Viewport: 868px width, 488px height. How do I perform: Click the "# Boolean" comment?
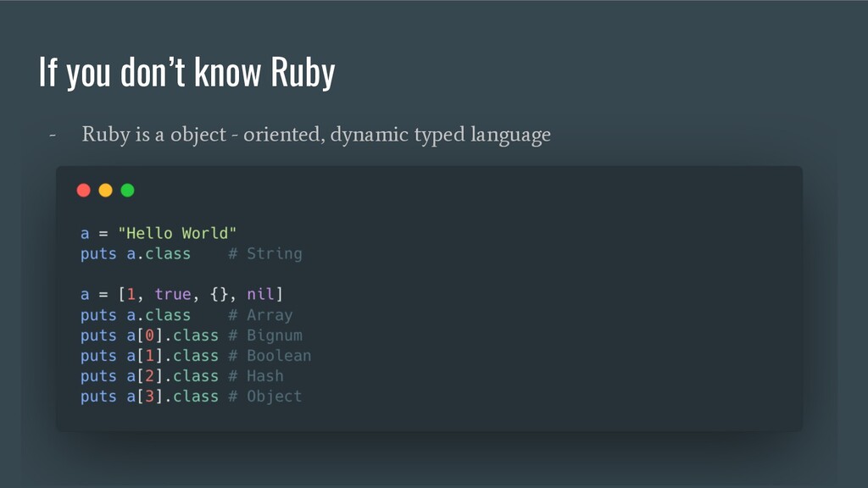coord(270,356)
